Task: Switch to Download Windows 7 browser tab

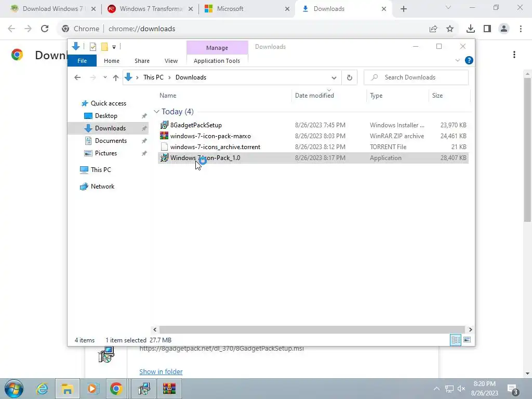Action: tap(53, 9)
